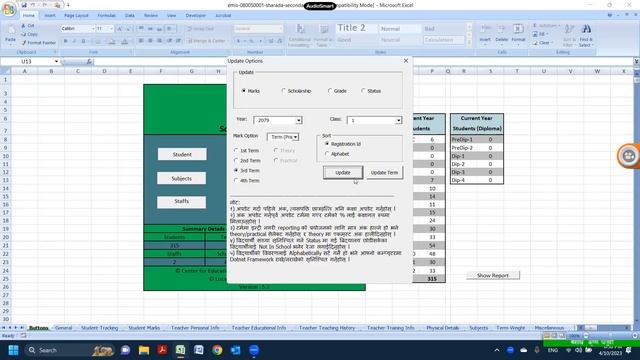Viewport: 640px width, 360px height.
Task: Select the Marks update option
Action: tap(251, 91)
